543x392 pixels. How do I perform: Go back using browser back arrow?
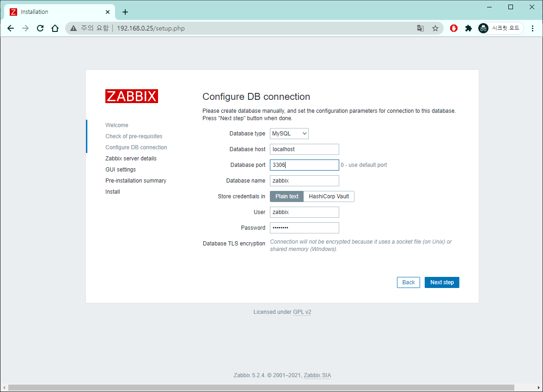11,28
